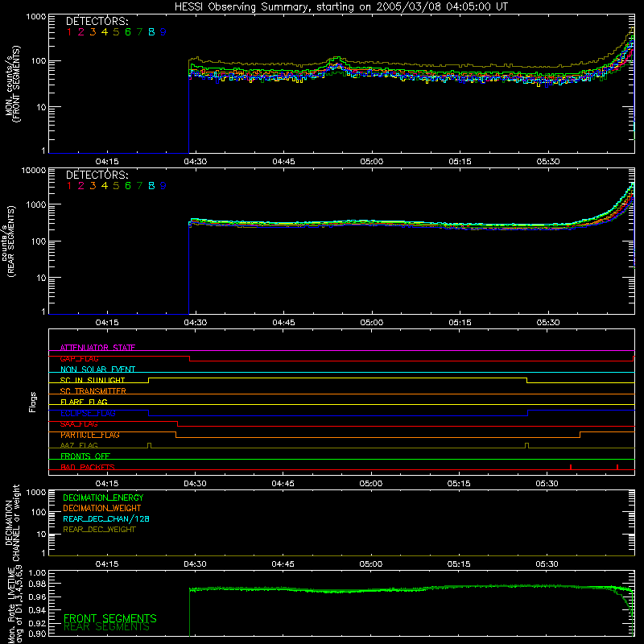Click the 05:30 tick label under front segments plot

(548, 162)
